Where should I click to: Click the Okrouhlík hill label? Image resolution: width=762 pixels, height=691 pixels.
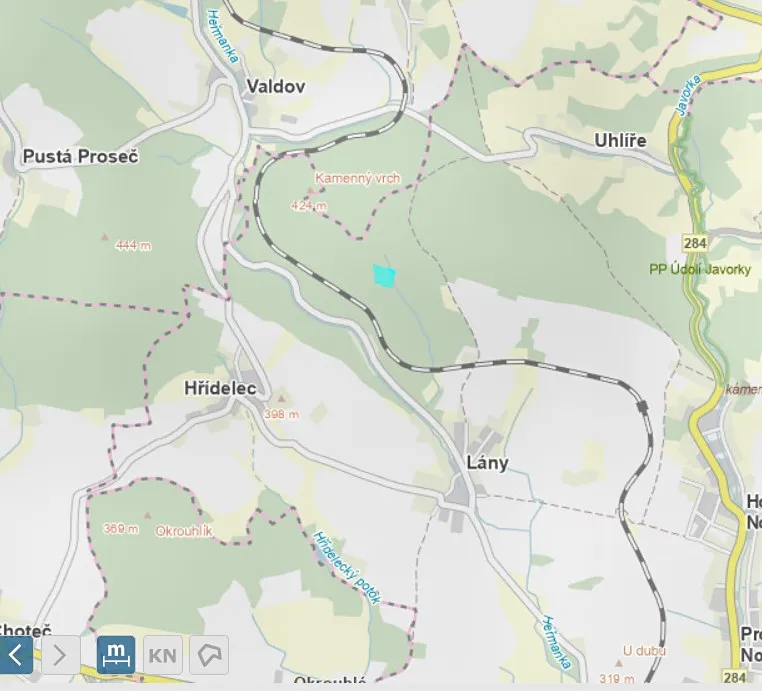[x=184, y=531]
